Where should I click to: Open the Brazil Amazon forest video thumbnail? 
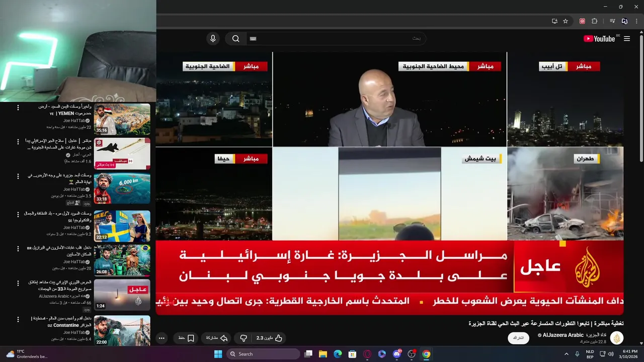(x=122, y=260)
